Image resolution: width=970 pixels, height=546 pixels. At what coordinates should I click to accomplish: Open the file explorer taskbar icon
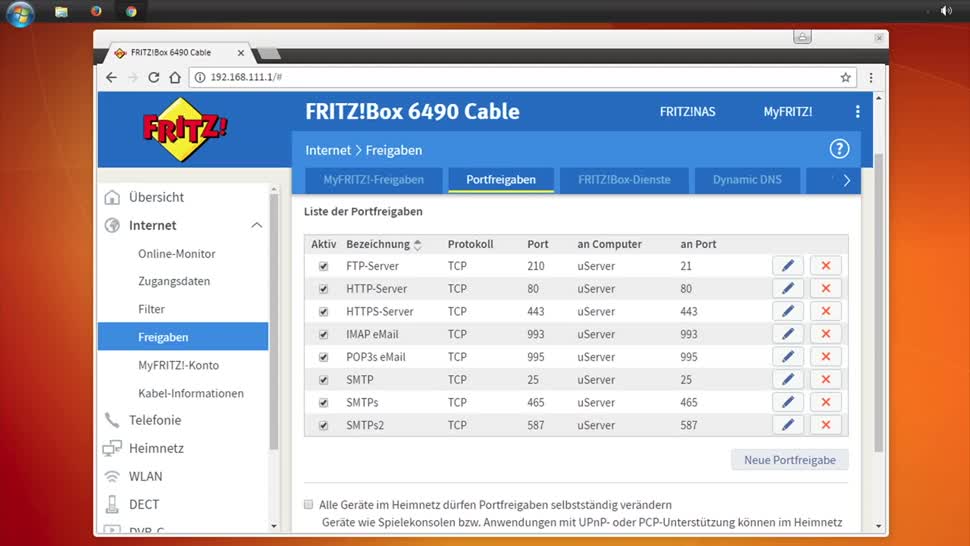point(61,12)
